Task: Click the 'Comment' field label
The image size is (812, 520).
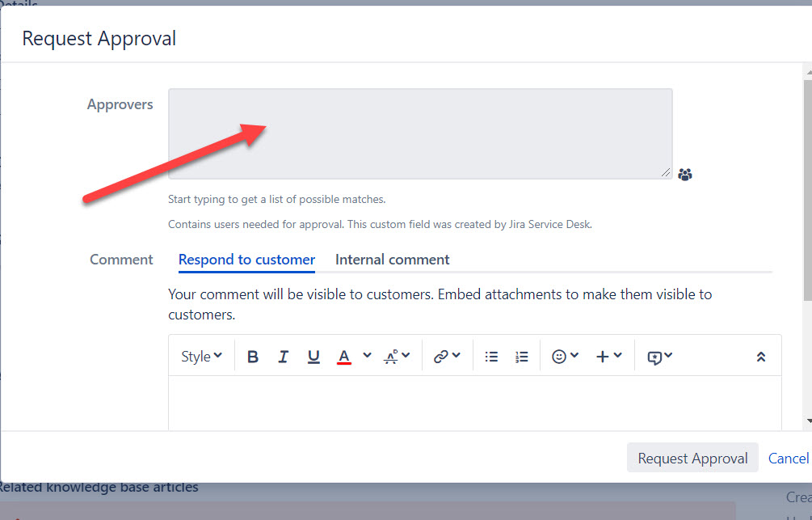Action: [121, 260]
